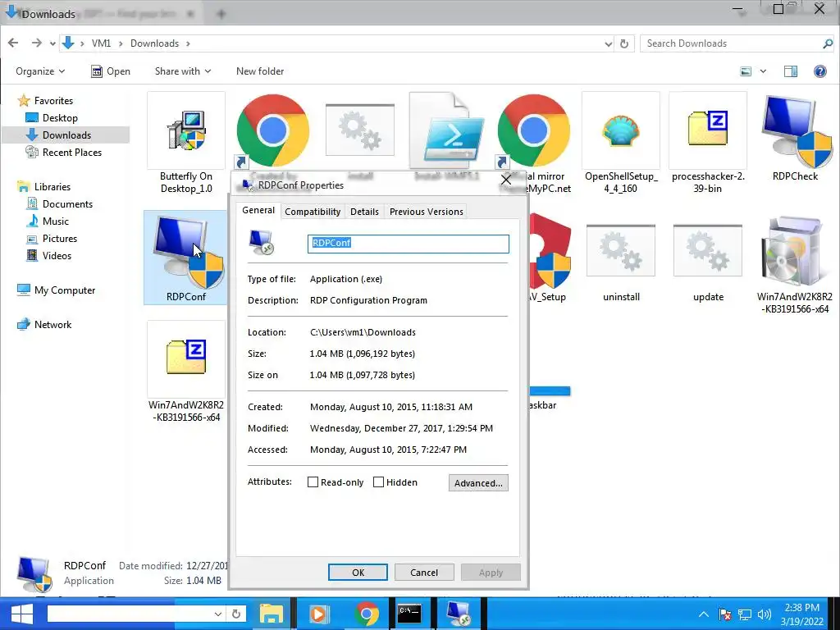The height and width of the screenshot is (630, 840).
Task: Click New folder in the toolbar
Action: pyautogui.click(x=260, y=71)
